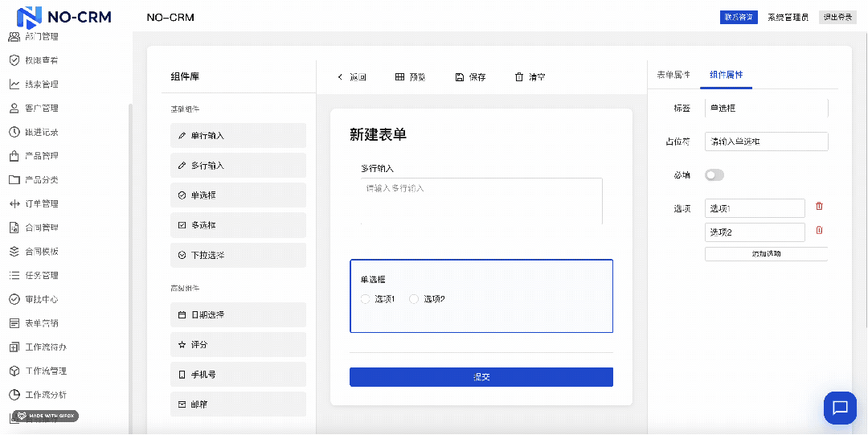Open 产品分类 folder icon item
The height and width of the screenshot is (435, 868).
point(34,179)
